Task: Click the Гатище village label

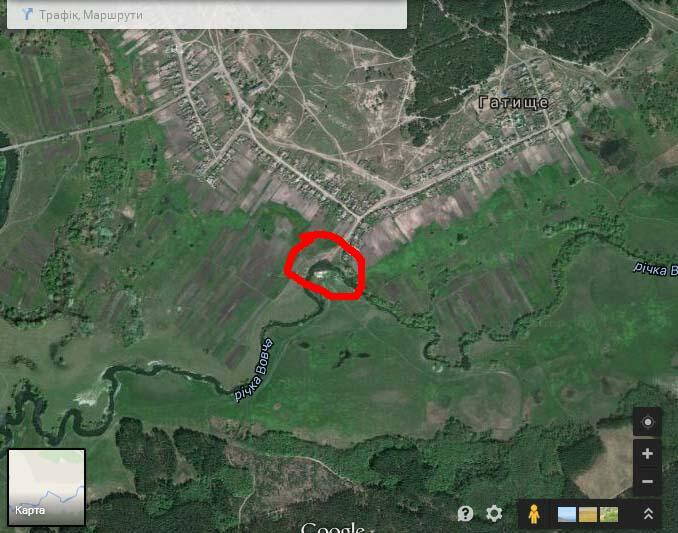Action: 512,102
